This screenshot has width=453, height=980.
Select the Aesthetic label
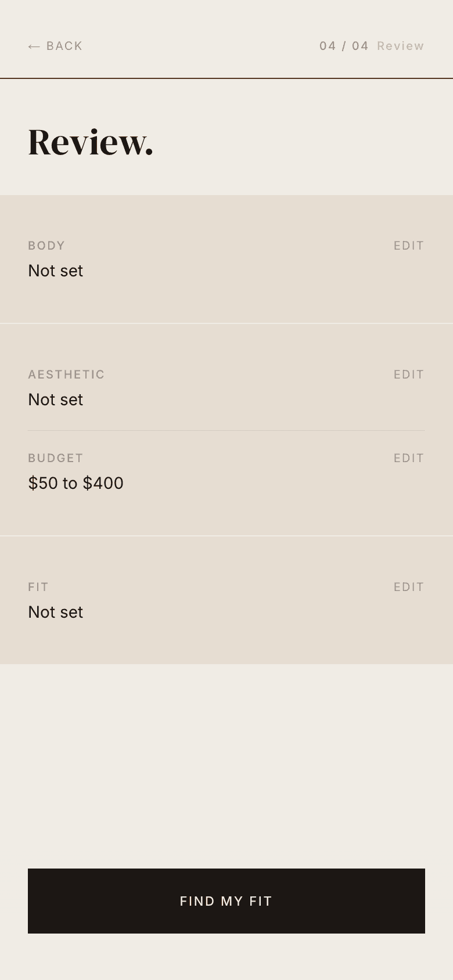[x=66, y=374]
